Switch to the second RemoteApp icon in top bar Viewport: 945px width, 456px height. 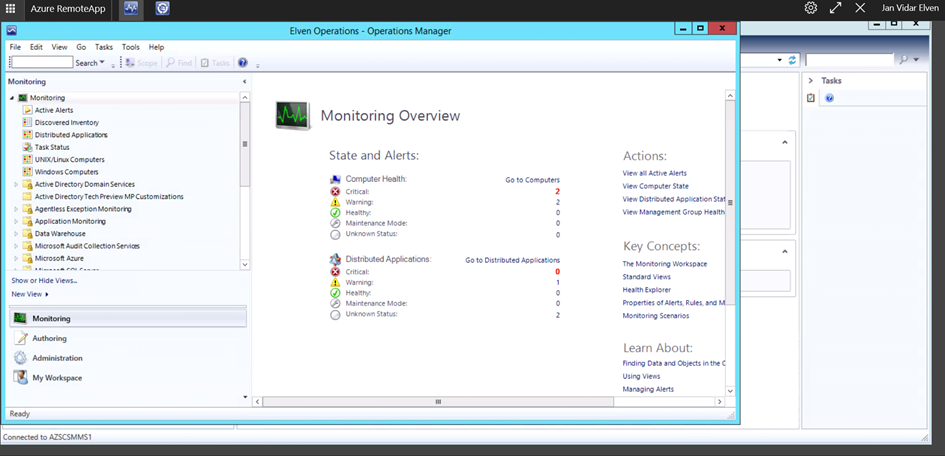[x=162, y=9]
